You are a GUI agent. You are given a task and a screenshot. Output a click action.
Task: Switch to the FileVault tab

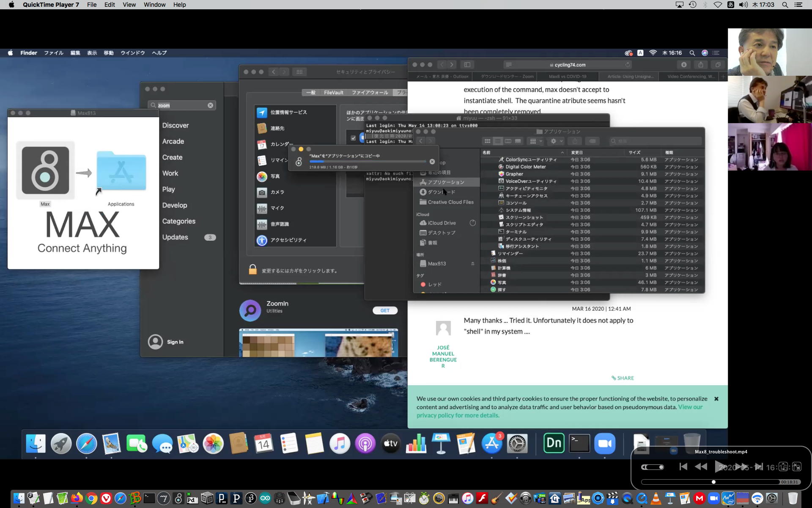pos(333,92)
